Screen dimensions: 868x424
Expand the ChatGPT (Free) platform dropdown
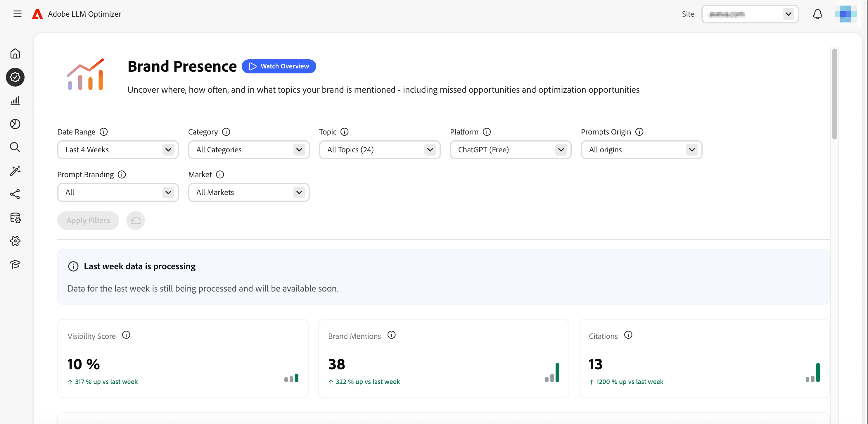point(511,150)
